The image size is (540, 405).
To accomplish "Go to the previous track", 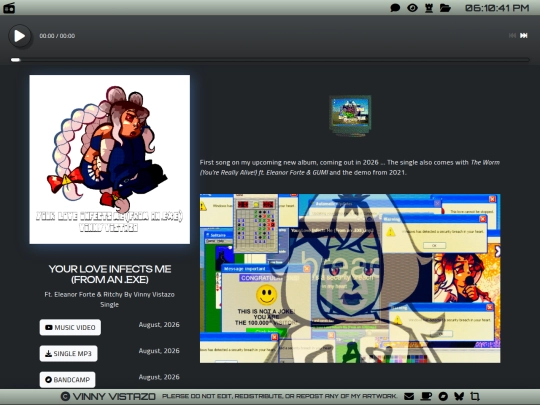I will click(x=512, y=35).
